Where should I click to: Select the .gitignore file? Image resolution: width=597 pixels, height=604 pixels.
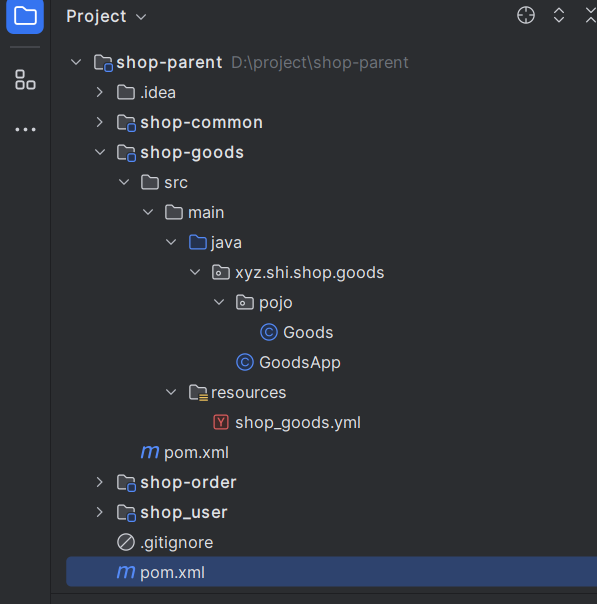[x=176, y=542]
